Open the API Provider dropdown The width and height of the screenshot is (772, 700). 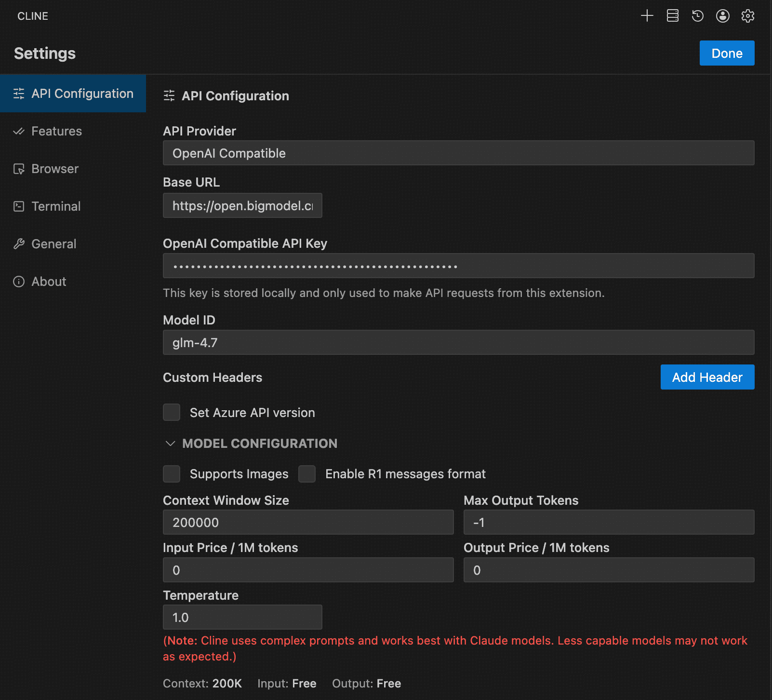pos(458,153)
